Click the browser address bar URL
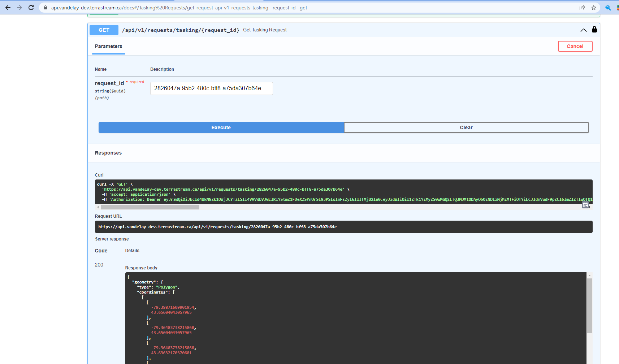 179,8
